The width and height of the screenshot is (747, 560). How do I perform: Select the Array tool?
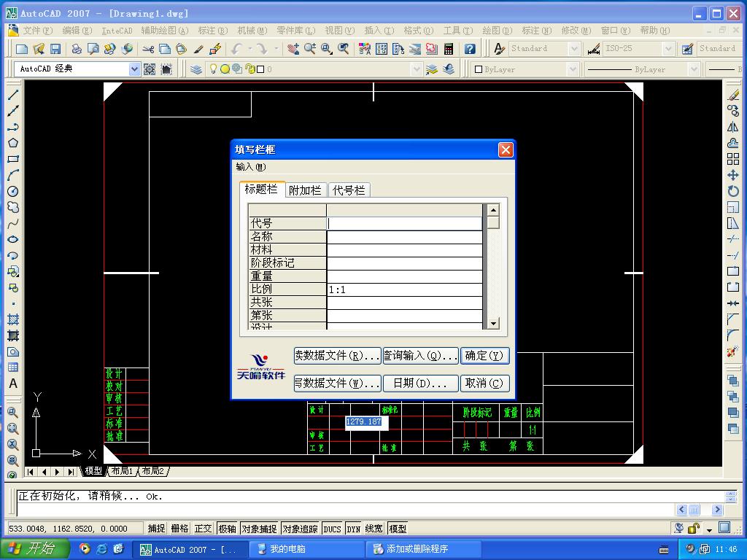point(733,159)
